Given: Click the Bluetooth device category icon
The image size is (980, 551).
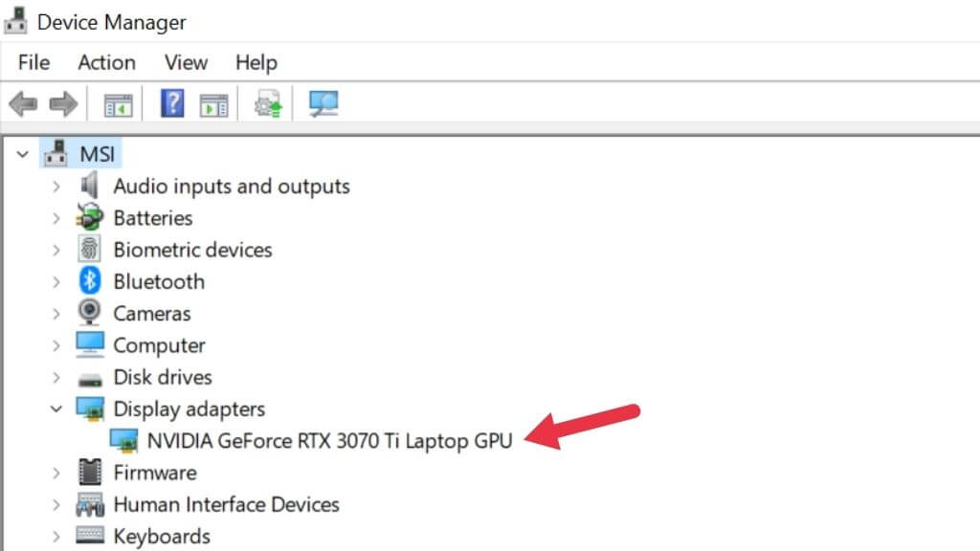Looking at the screenshot, I should pos(90,281).
